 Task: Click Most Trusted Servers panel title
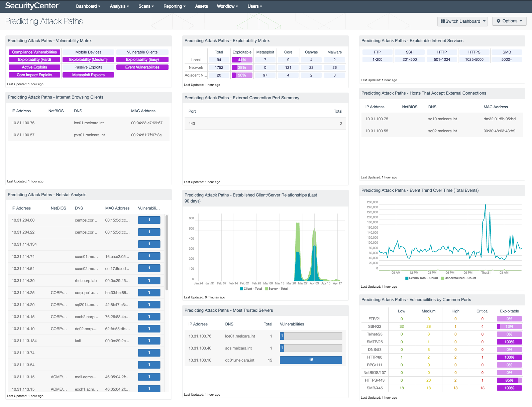click(229, 310)
